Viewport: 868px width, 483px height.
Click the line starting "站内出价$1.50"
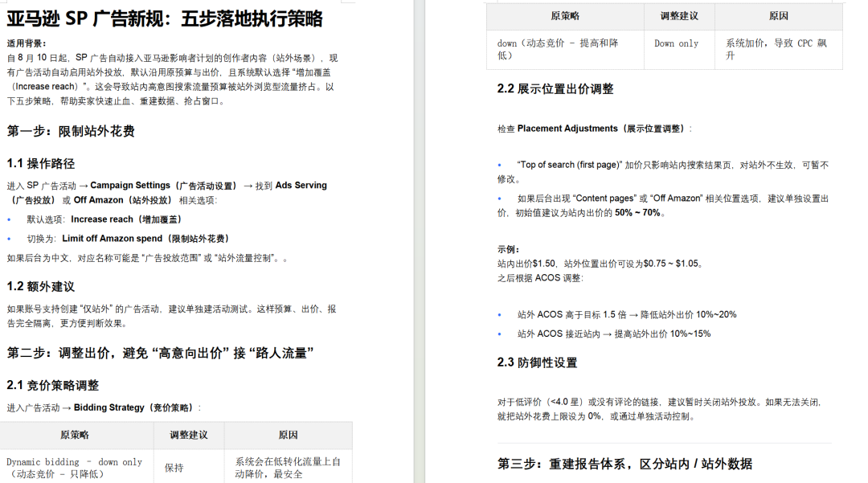coord(600,264)
